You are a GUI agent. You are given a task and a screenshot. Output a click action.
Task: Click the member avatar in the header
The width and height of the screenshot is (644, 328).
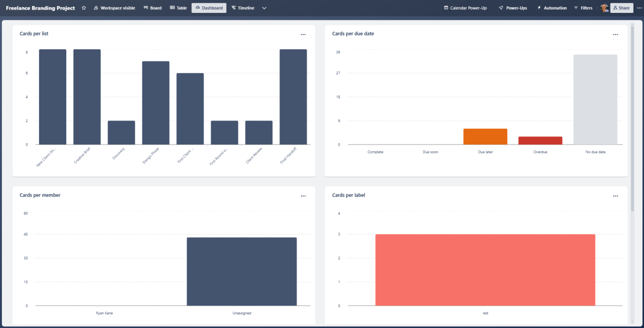(604, 8)
